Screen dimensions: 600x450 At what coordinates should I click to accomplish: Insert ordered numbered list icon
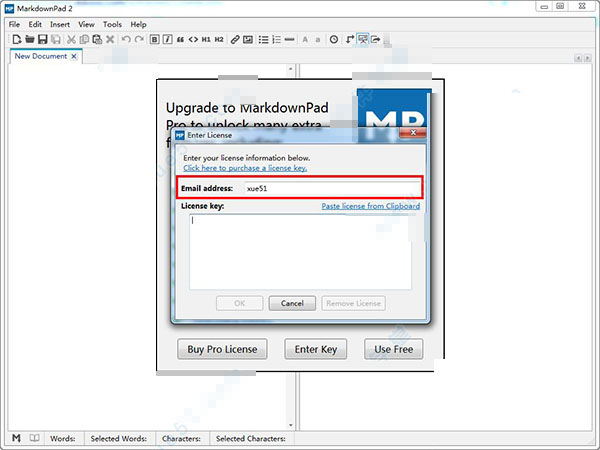(276, 39)
